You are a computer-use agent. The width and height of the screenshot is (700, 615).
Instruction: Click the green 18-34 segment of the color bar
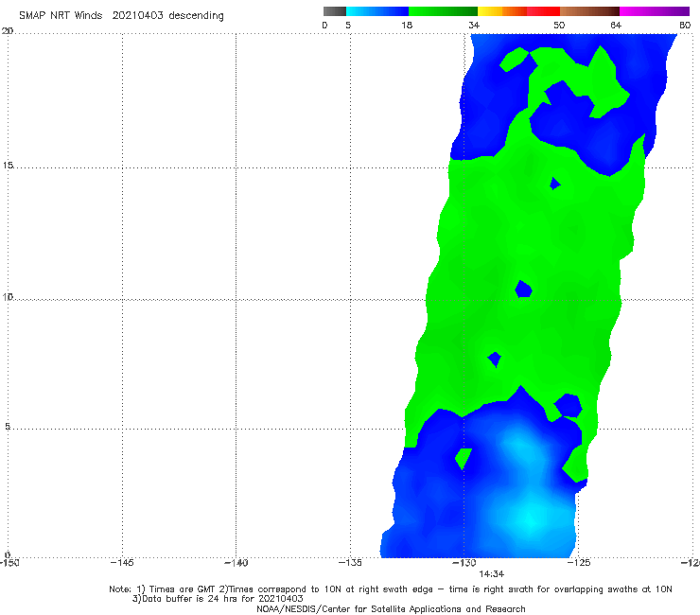pos(444,11)
